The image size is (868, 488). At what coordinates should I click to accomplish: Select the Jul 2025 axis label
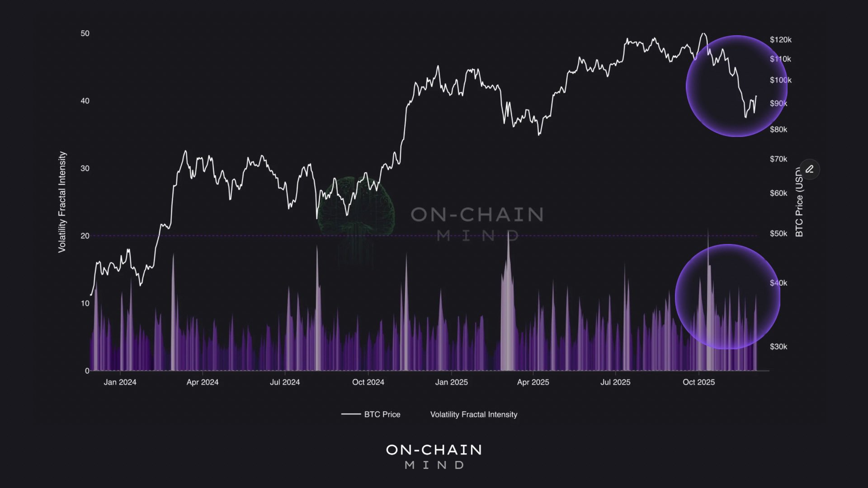[615, 382]
